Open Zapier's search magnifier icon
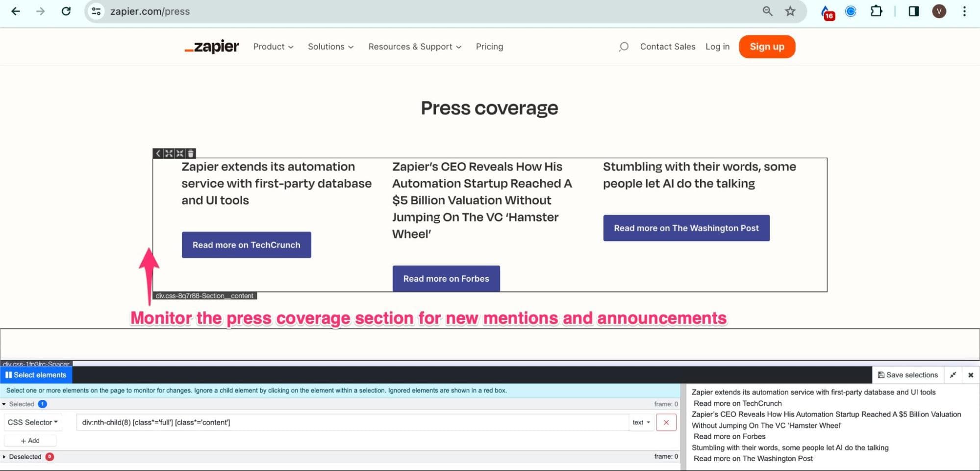The height and width of the screenshot is (471, 980). pyautogui.click(x=623, y=47)
